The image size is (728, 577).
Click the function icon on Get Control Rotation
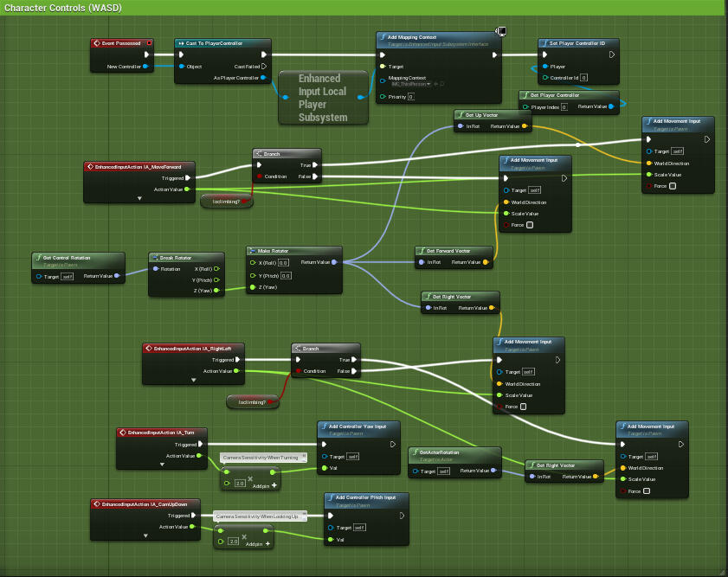point(37,257)
